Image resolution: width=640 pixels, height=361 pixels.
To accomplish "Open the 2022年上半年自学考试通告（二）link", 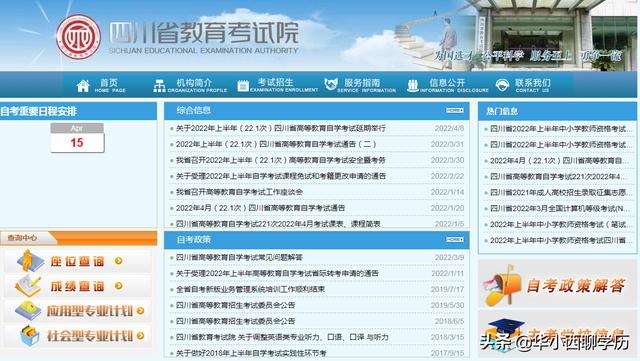I will [276, 144].
